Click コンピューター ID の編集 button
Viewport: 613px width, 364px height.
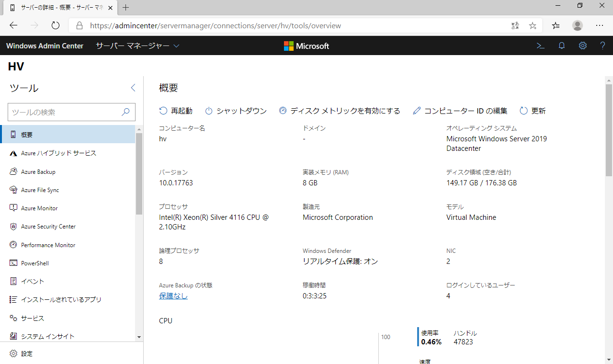pyautogui.click(x=460, y=111)
